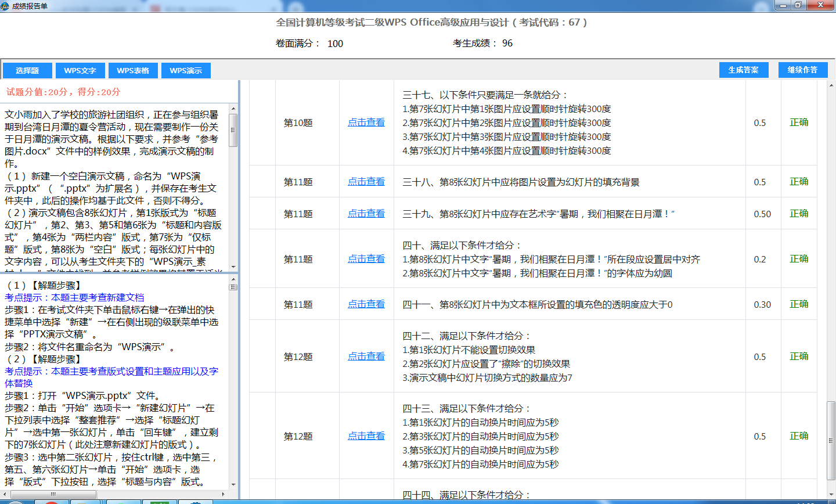The image size is (836, 504).
Task: Click the 试题分值:20分，得分:20分 label
Action: pyautogui.click(x=63, y=92)
